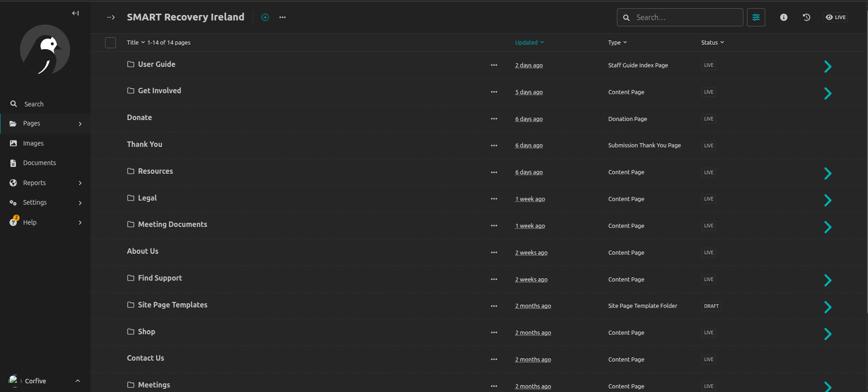Screen dimensions: 868x392
Task: Open actions dots for About Us
Action: (x=494, y=252)
